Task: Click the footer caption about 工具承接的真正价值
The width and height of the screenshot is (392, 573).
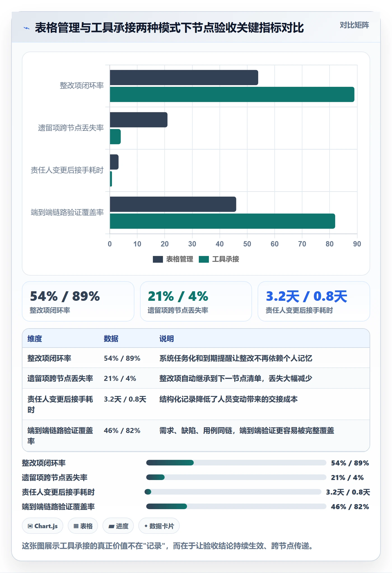Action: pos(168,546)
